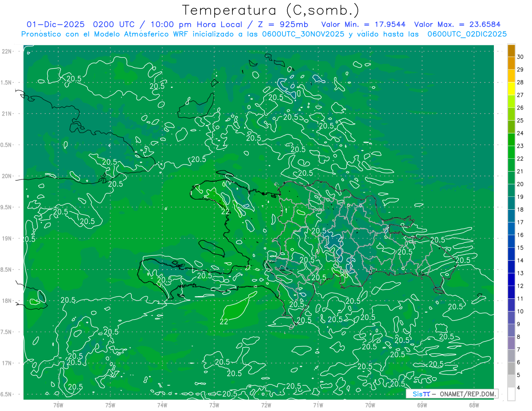Click the "6.5N" latitude axis label
Image resolution: width=532 pixels, height=411 pixels.
click(7, 394)
